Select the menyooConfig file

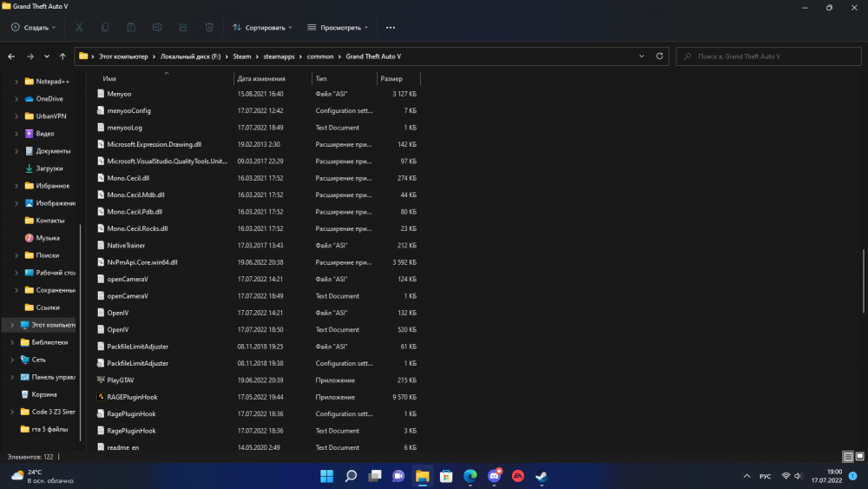[x=128, y=111]
